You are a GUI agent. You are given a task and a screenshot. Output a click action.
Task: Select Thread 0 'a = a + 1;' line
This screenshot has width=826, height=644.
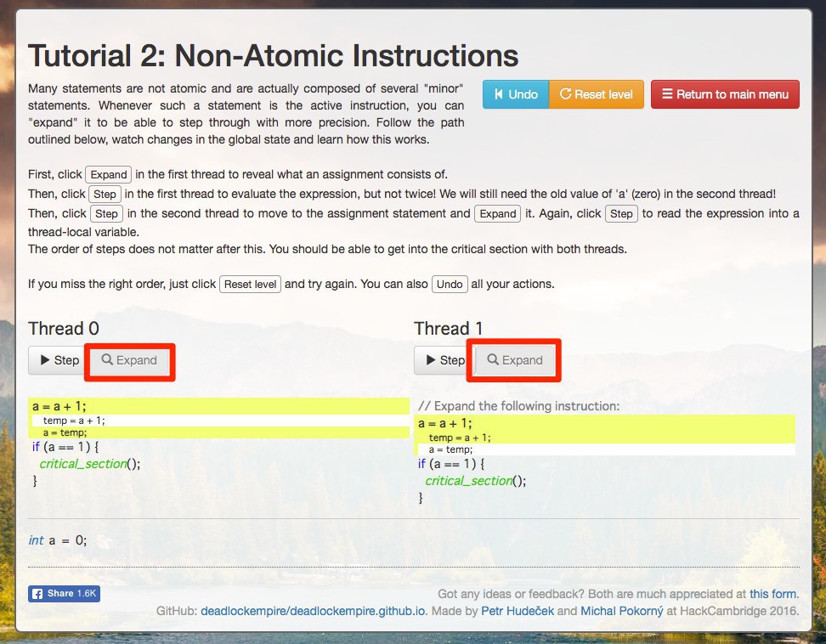click(218, 406)
